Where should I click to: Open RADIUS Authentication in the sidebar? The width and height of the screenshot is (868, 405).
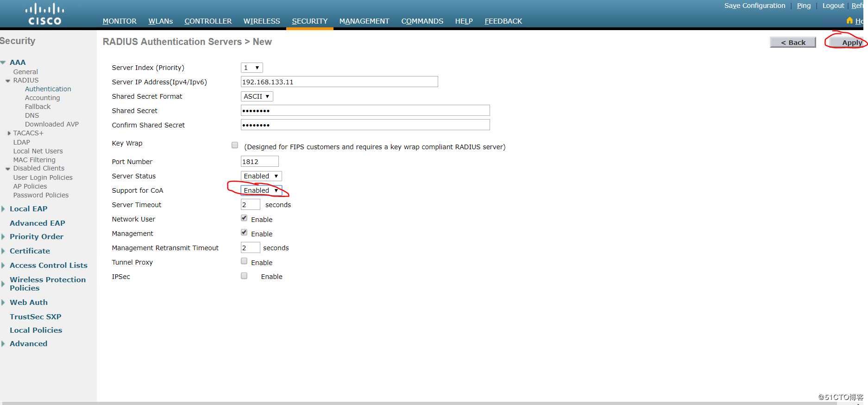(48, 89)
